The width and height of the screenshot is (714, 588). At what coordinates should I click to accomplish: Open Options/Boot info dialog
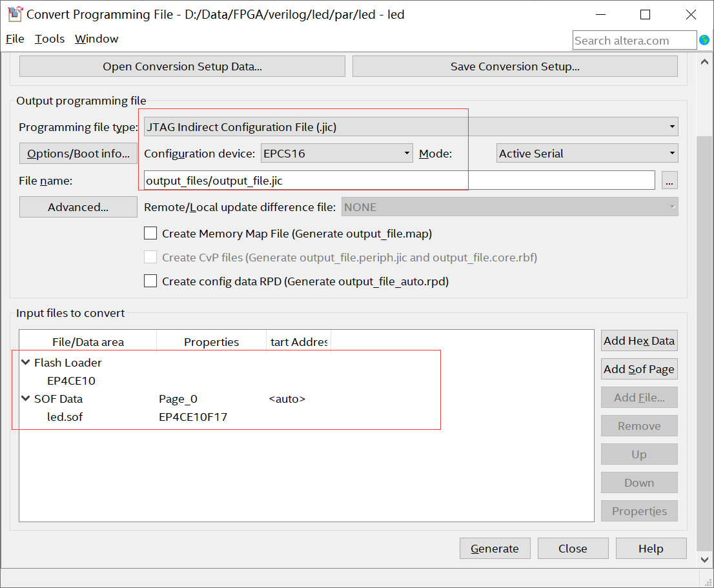78,154
